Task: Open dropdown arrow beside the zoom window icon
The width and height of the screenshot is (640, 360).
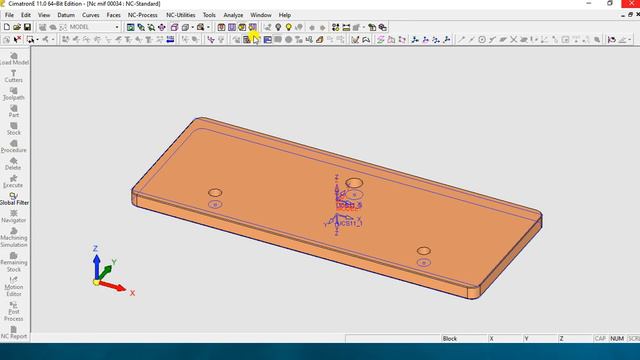Action: coord(208,27)
